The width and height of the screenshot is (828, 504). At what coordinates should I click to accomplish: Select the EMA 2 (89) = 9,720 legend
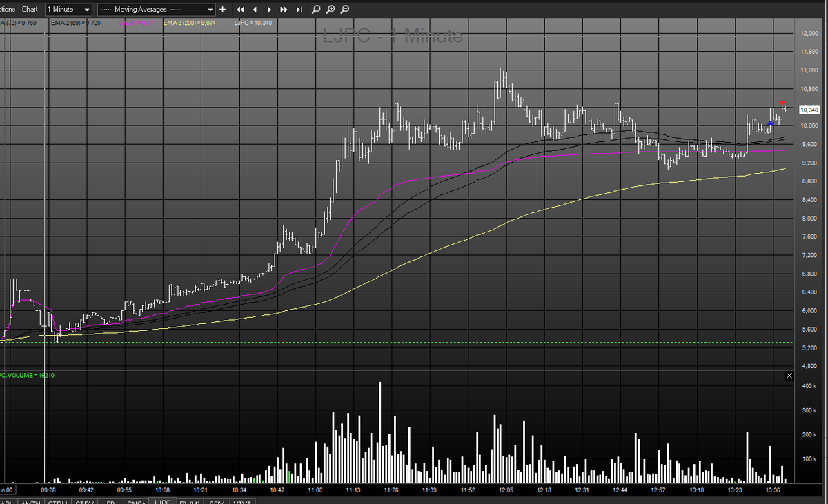75,23
